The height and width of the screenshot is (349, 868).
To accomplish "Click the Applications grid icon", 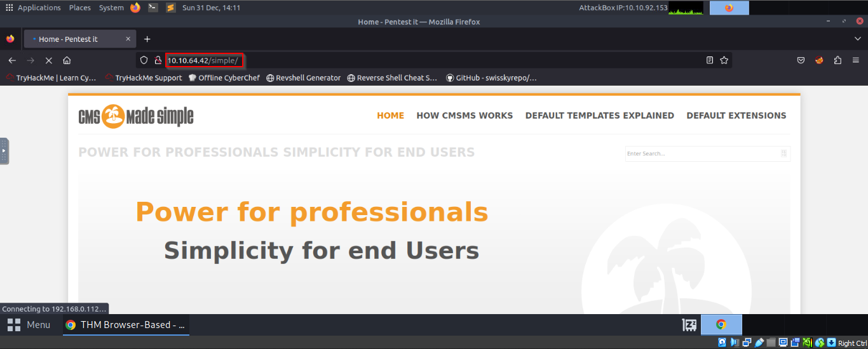I will tap(9, 8).
